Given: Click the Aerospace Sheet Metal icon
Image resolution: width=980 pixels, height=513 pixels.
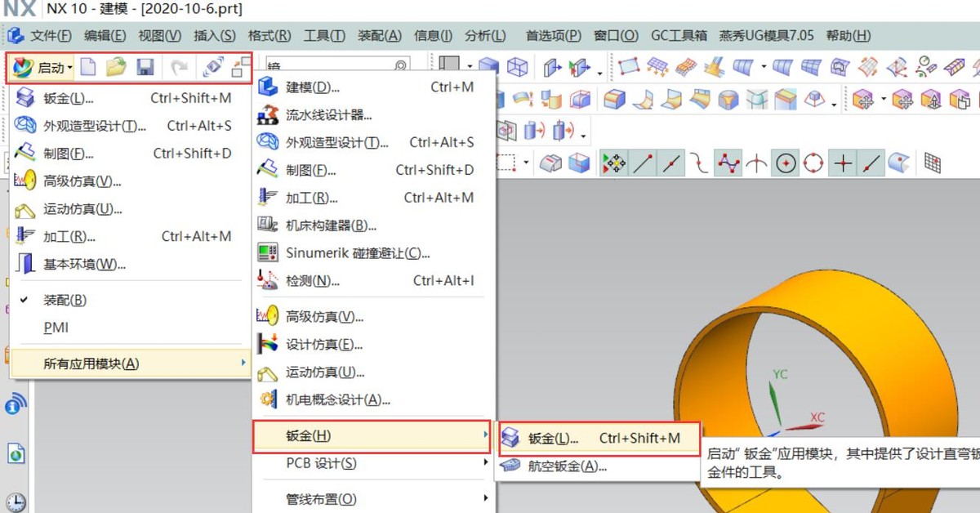Looking at the screenshot, I should coord(510,466).
